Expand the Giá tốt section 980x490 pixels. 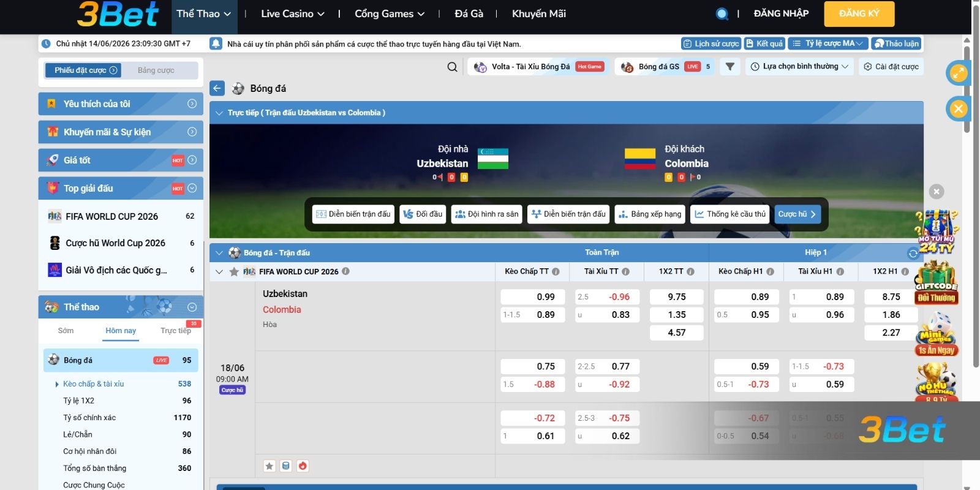pos(121,160)
